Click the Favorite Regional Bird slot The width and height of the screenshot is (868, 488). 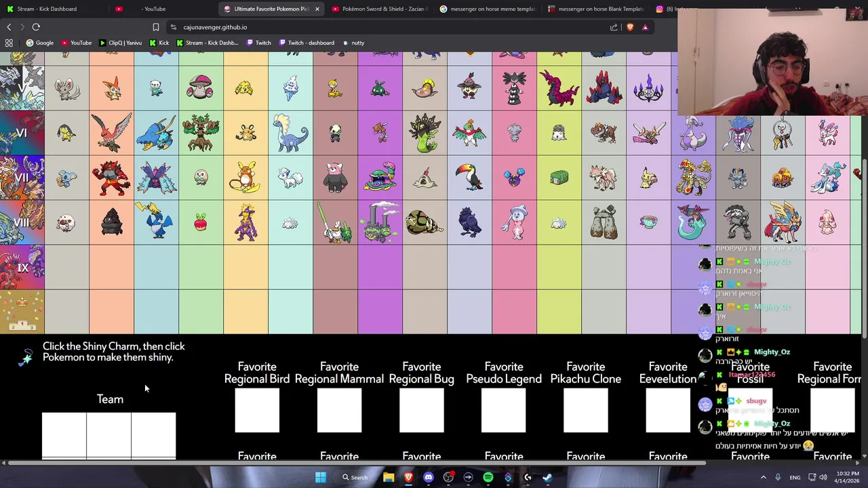(257, 410)
